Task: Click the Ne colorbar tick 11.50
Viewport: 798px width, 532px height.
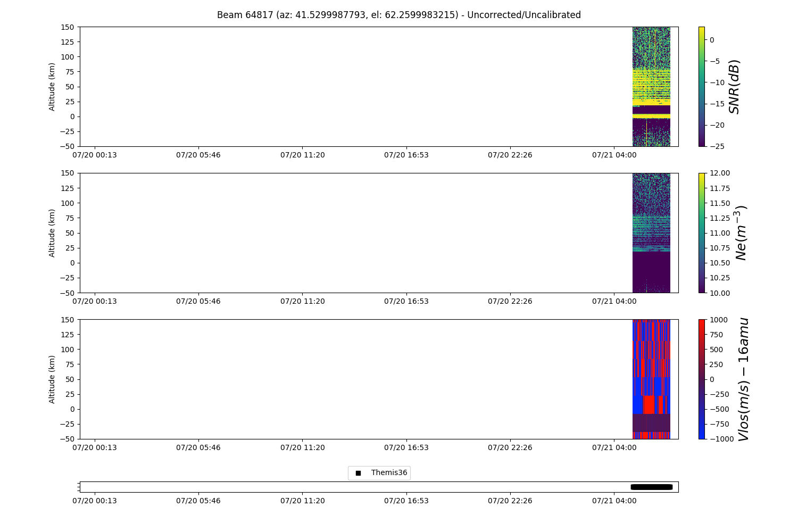Action: tap(719, 203)
